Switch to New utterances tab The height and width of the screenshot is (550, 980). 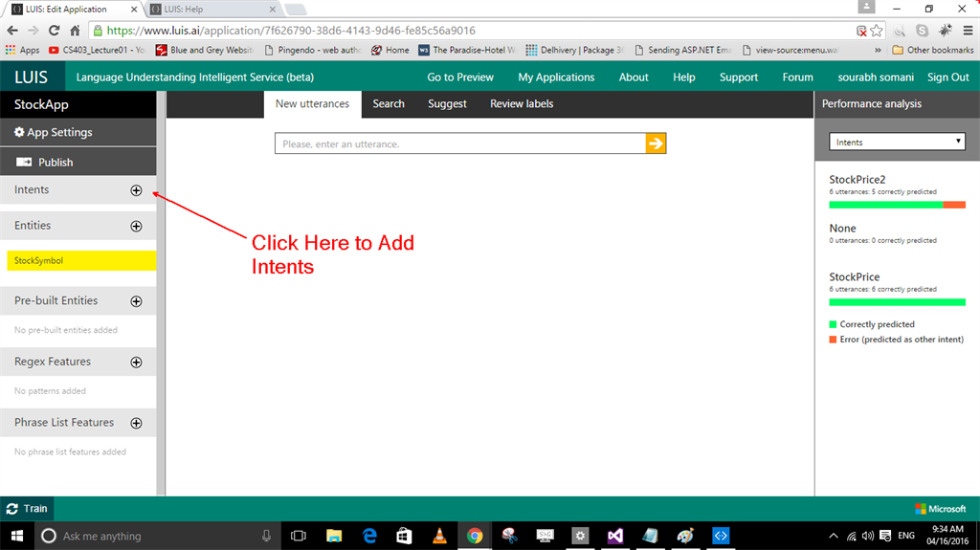tap(313, 103)
